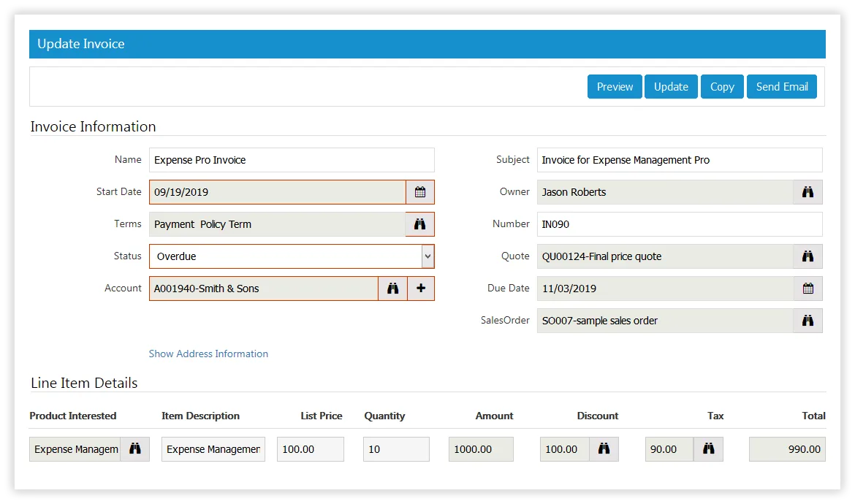The width and height of the screenshot is (855, 504).
Task: Add new account with the plus icon
Action: coord(421,289)
